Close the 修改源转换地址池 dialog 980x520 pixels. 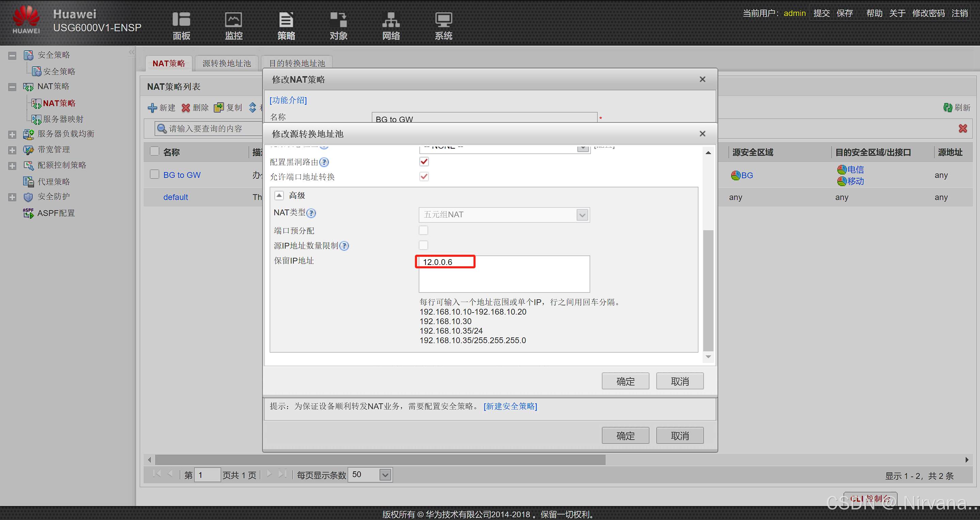click(702, 133)
